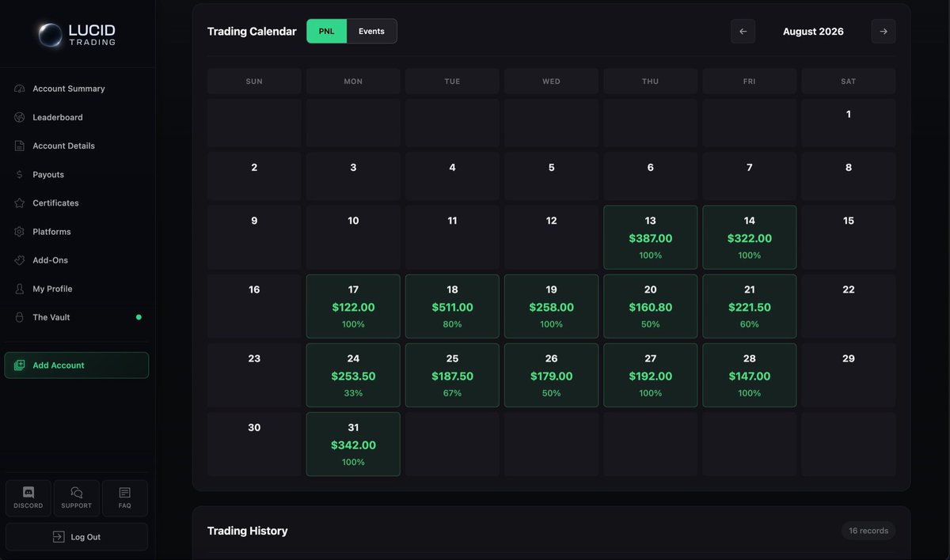Select August 18 cell with $511.00

pos(452,306)
